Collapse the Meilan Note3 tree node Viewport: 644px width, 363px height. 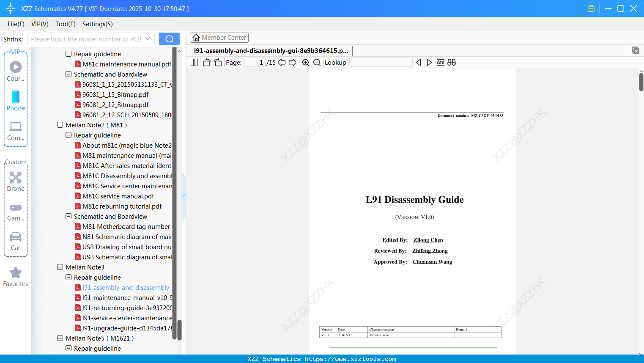pyautogui.click(x=60, y=267)
